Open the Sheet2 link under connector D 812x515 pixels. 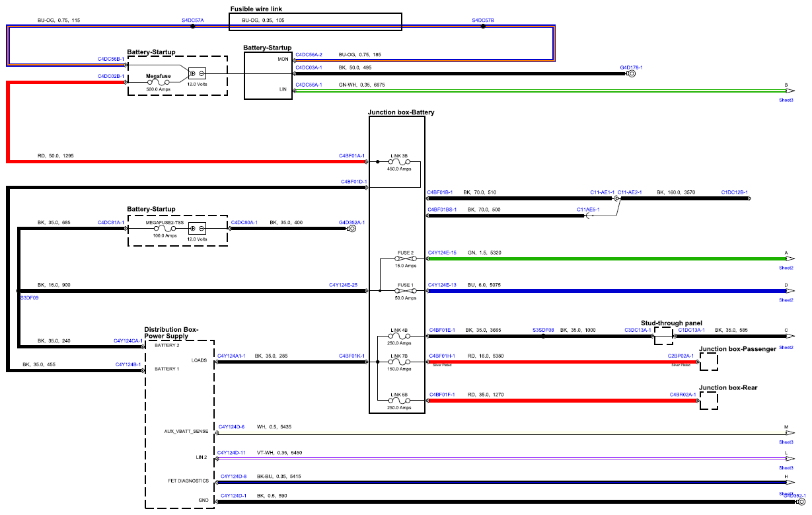click(786, 299)
